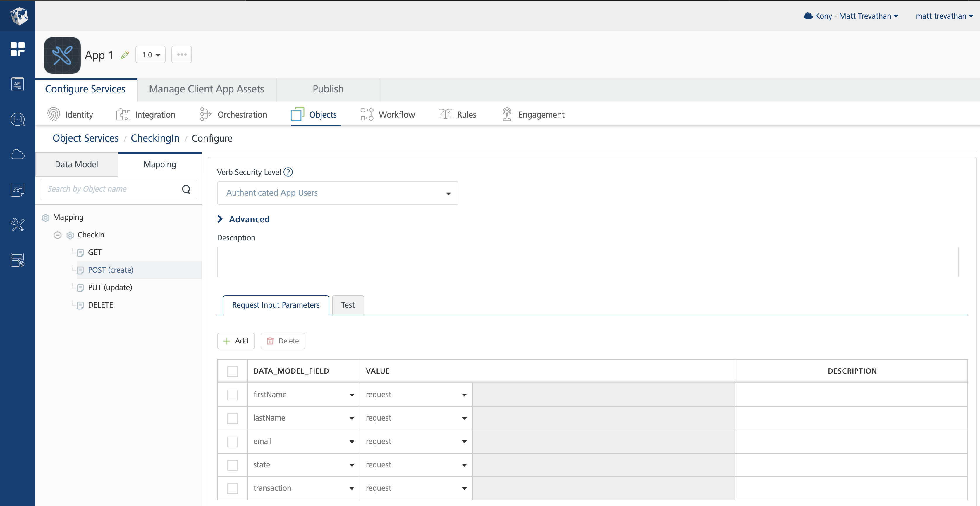Open the analytics reports sidebar icon
Image resolution: width=980 pixels, height=506 pixels.
[x=17, y=189]
